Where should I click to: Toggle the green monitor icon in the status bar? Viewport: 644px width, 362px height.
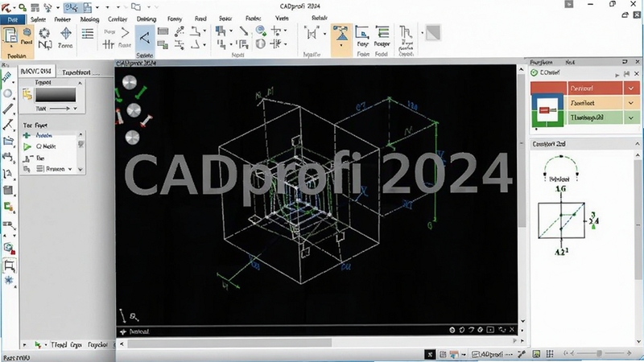[536, 354]
